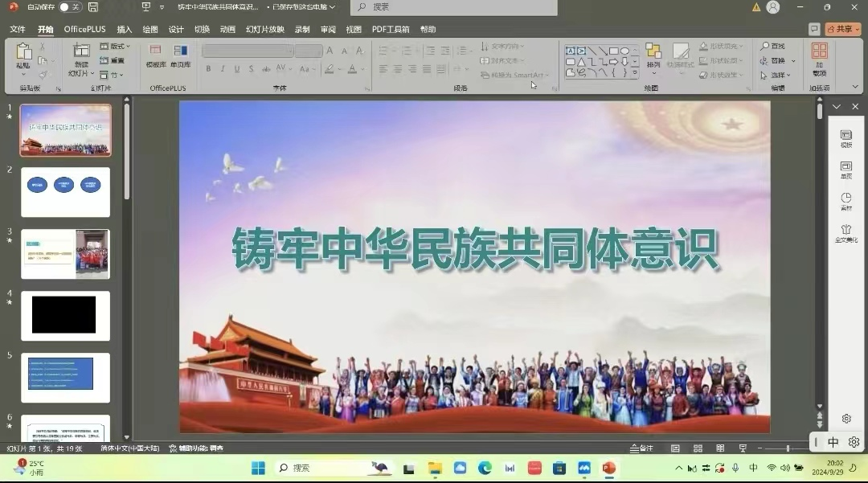Toggle the 备注 notes pane in status bar
Viewport: 868px width, 483px height.
click(642, 448)
